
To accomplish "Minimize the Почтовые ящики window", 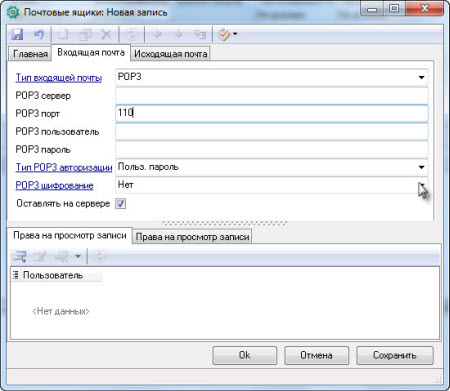I will (372, 9).
